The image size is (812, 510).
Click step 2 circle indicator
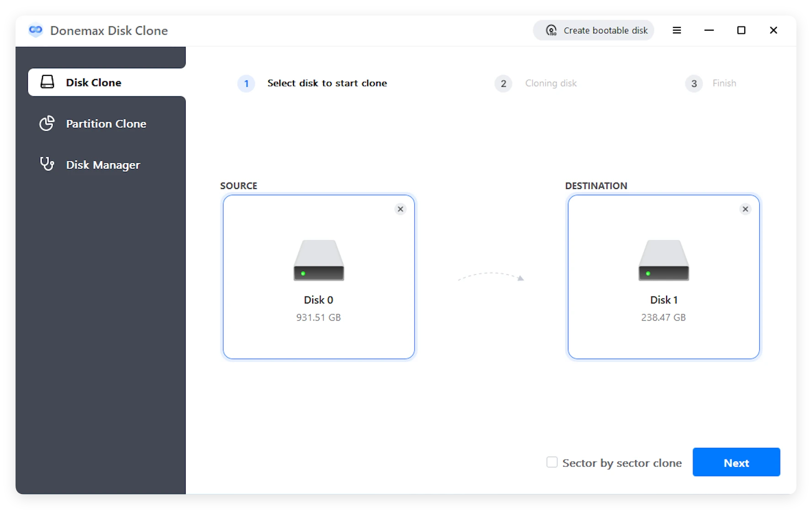[503, 84]
